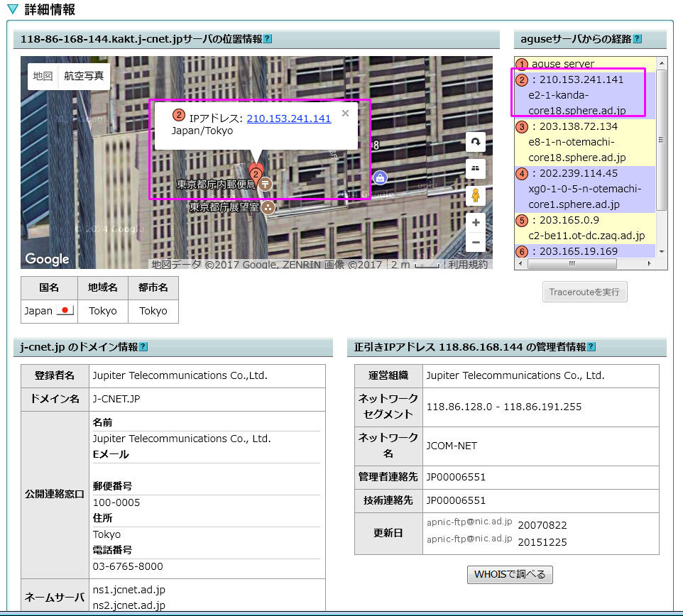
Task: Click the Japan flag icon in 国名 cell
Action: (65, 310)
